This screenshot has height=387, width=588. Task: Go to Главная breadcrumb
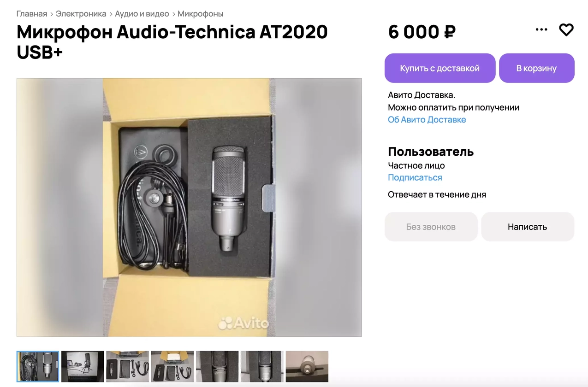[x=32, y=14]
